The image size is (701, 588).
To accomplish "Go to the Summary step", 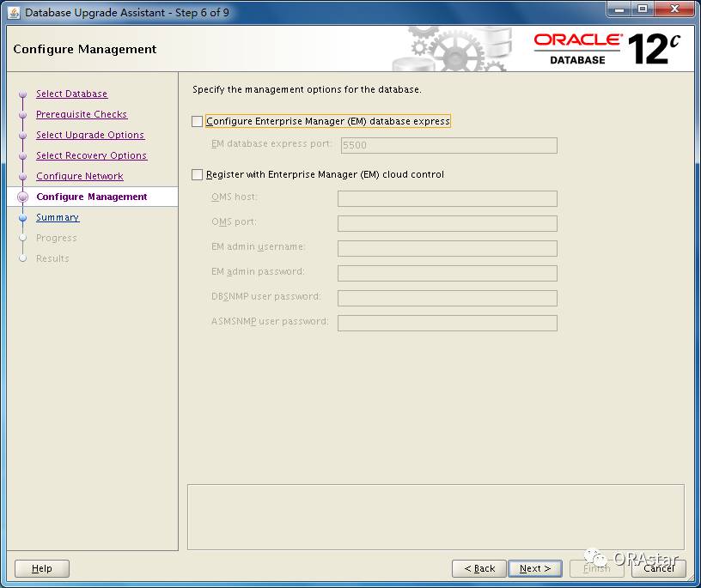I will [x=58, y=217].
